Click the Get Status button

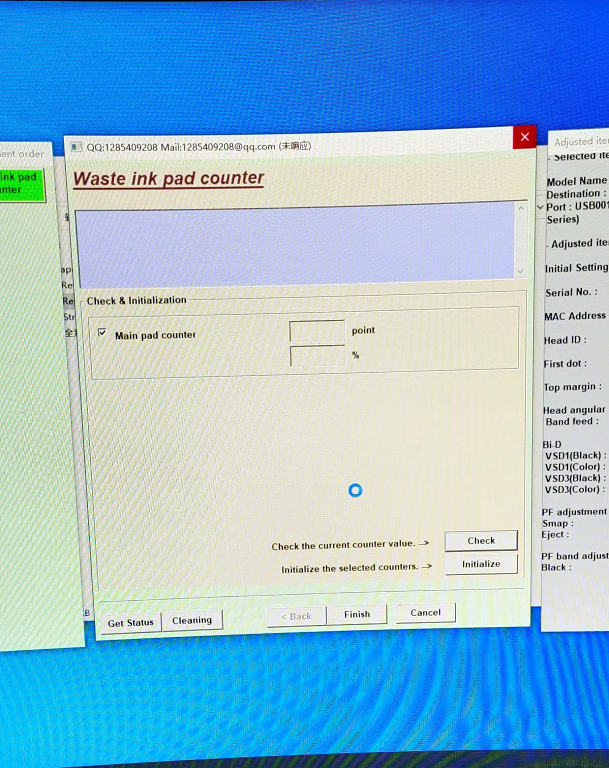(x=130, y=622)
